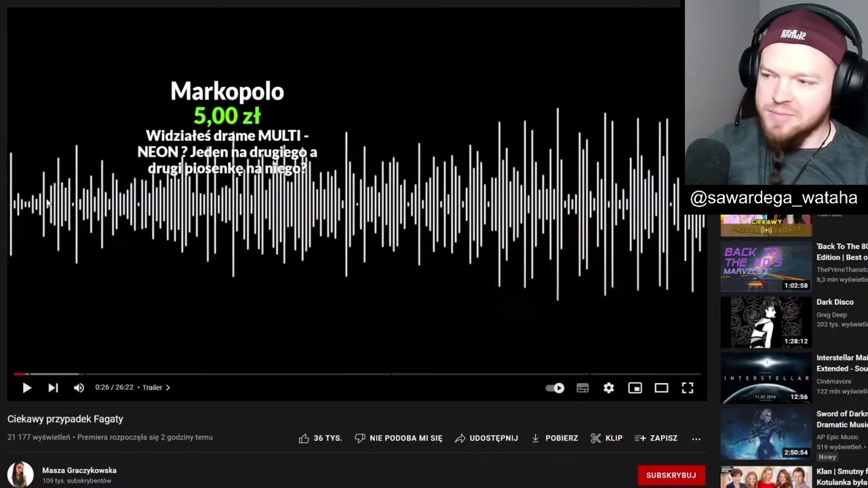868x488 pixels.
Task: Open the player settings gear
Action: click(609, 388)
